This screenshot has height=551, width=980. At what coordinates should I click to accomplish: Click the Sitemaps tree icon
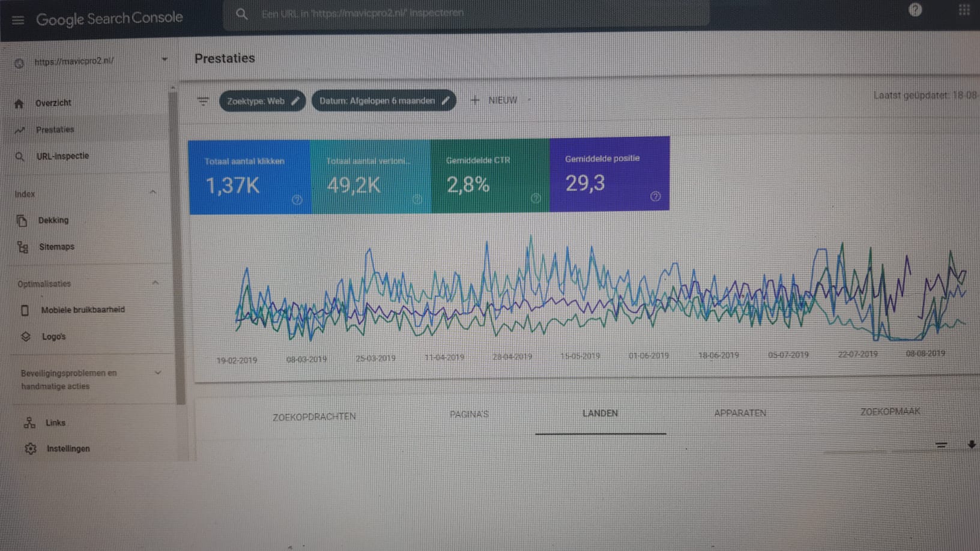(x=23, y=247)
